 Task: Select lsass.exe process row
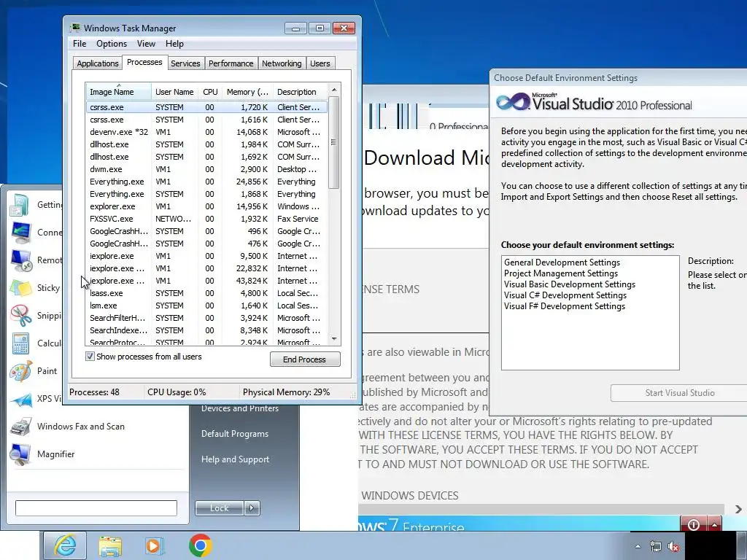(206, 293)
